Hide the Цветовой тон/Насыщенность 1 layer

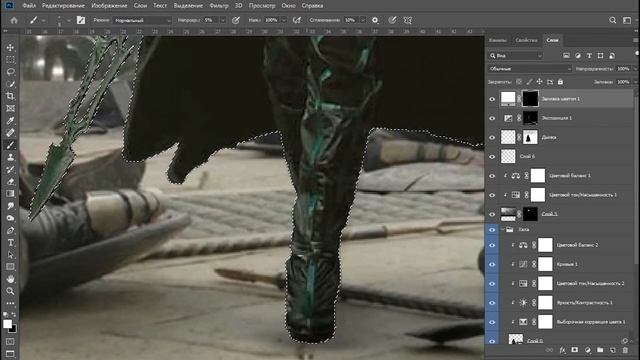tap(492, 195)
